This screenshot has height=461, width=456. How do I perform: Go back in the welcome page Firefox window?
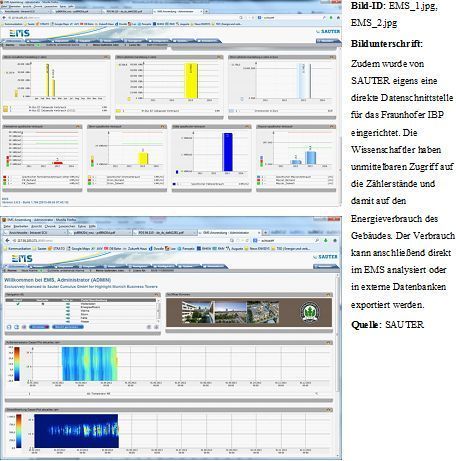pyautogui.click(x=7, y=240)
